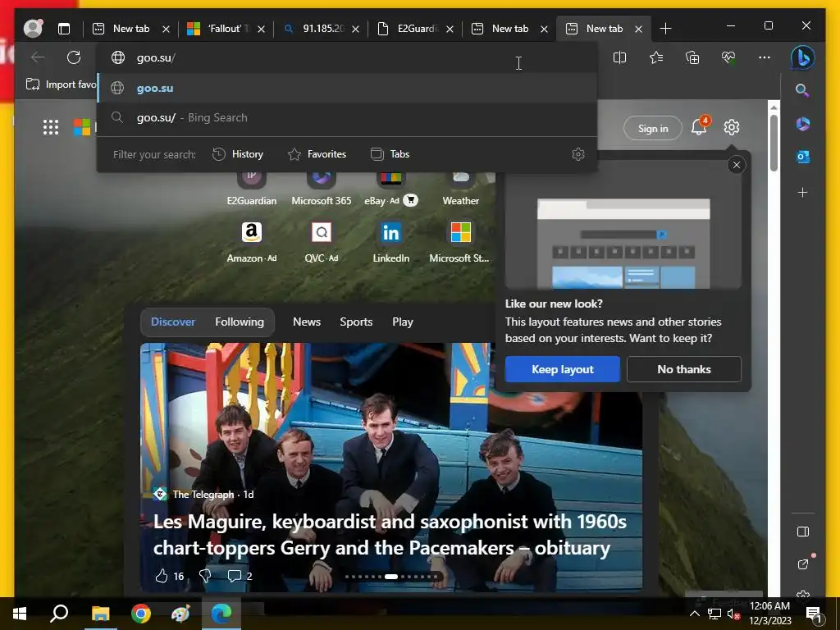This screenshot has width=840, height=630.
Task: Open the Bing Copilot sidebar icon
Action: (802, 57)
